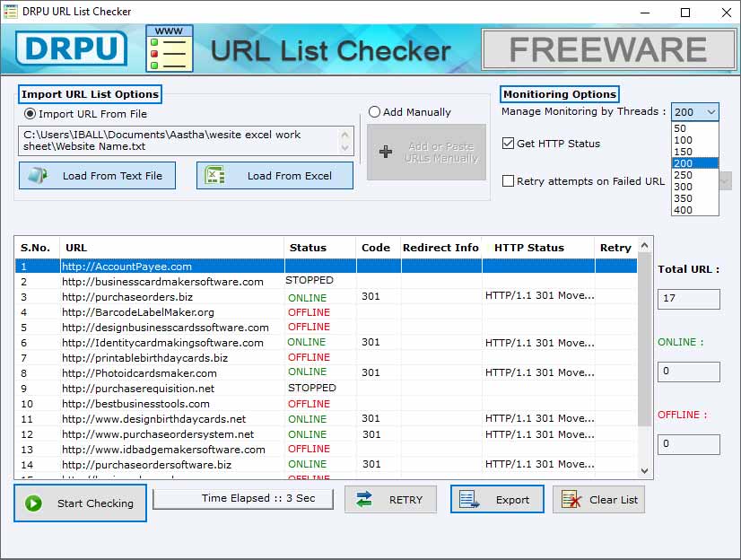Click the Load From Text File icon
Viewport: 741px width, 560px height.
[x=37, y=175]
